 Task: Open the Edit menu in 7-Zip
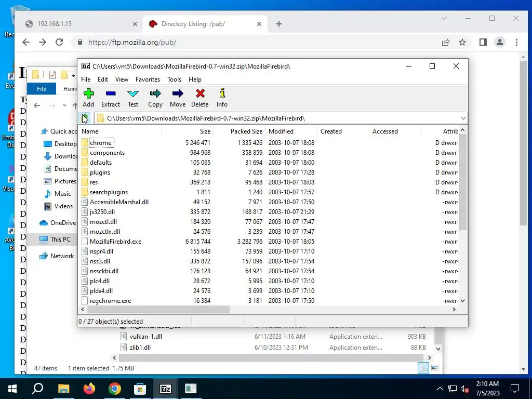[103, 79]
